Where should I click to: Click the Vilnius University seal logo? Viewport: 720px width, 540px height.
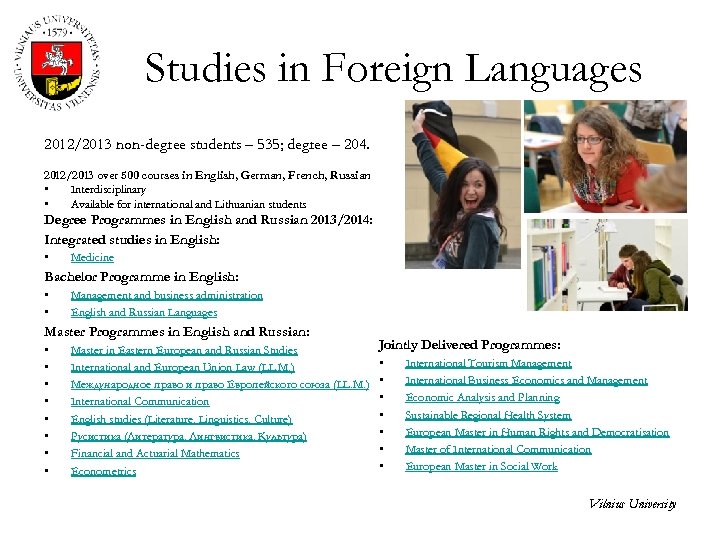point(56,62)
